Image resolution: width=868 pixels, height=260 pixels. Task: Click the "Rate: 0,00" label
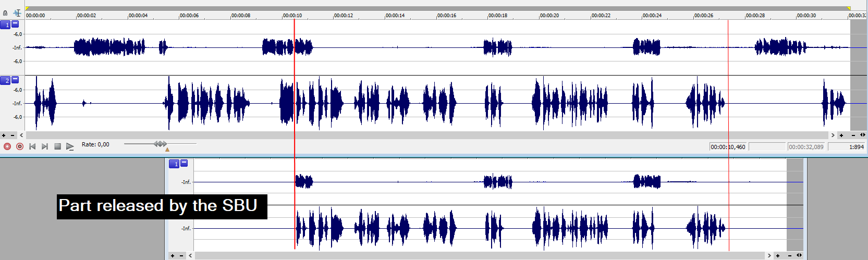(x=95, y=144)
